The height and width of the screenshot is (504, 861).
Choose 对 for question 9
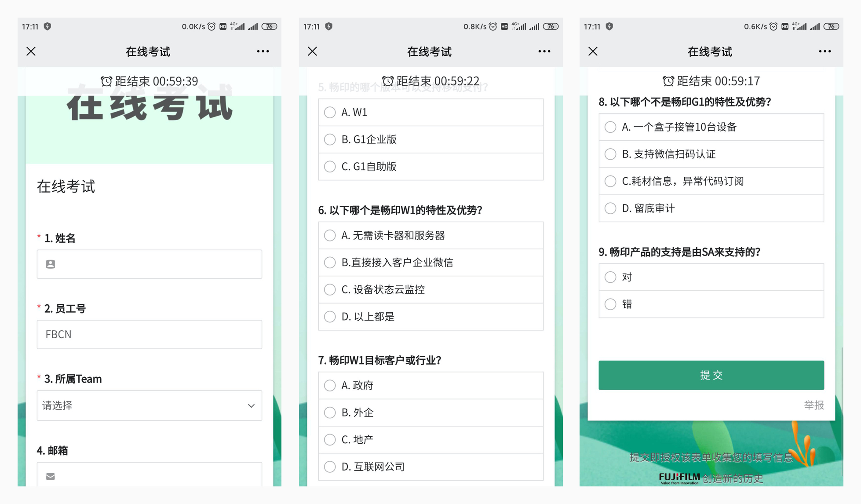[x=711, y=277]
